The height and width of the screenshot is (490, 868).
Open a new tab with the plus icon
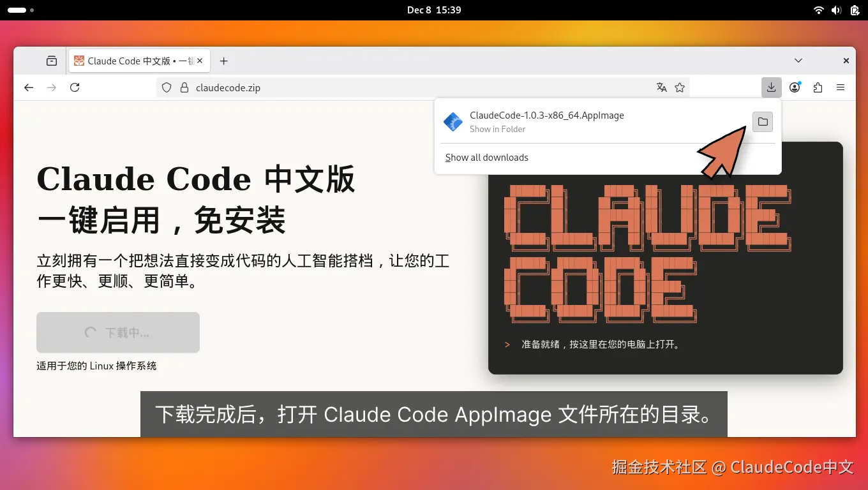tap(223, 61)
